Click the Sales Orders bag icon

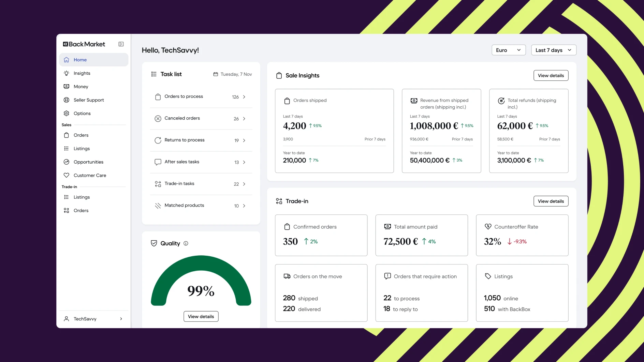pyautogui.click(x=67, y=135)
